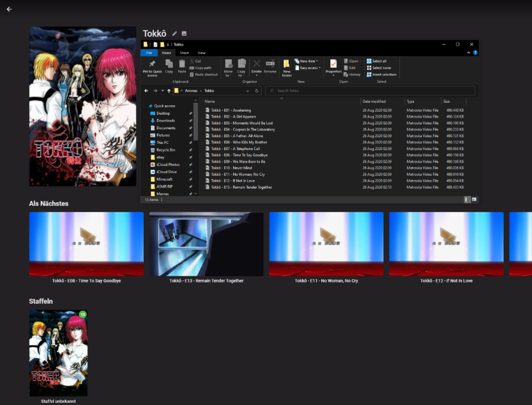
Task: Toggle the pin beside iCloud Drive
Action: (x=190, y=172)
